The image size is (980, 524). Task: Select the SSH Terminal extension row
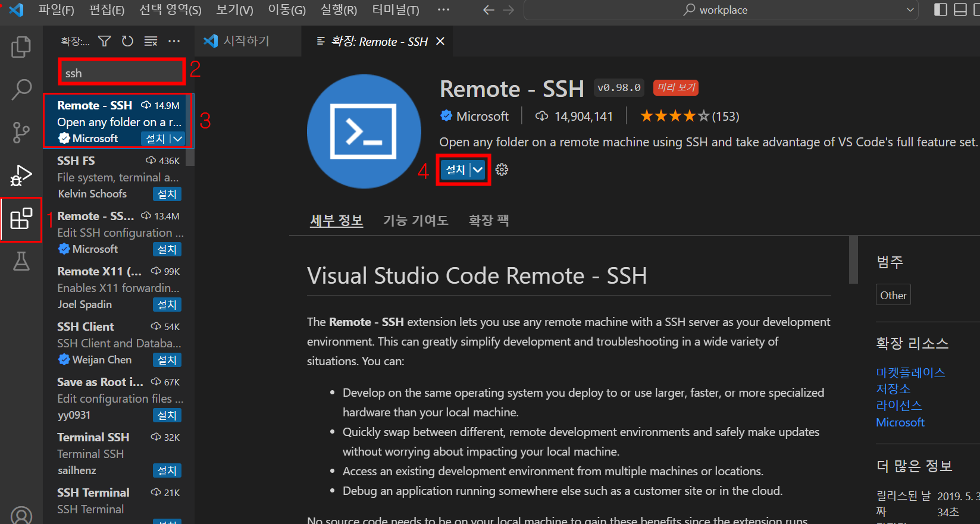coord(118,503)
